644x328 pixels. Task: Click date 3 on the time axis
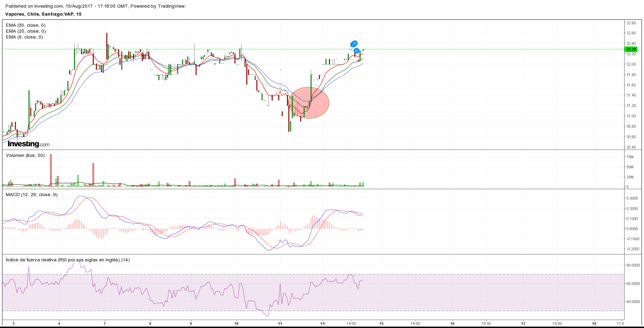click(x=14, y=323)
